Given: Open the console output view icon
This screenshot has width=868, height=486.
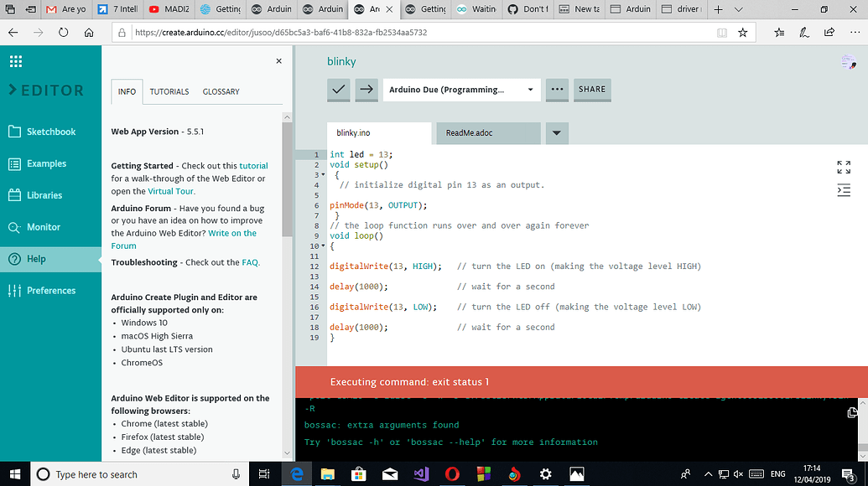Looking at the screenshot, I should [844, 190].
